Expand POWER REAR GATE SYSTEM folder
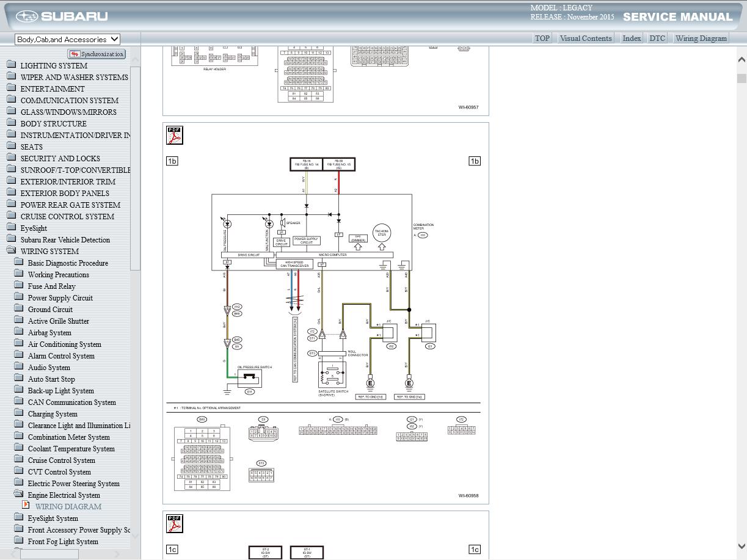Screen dimensions: 747x560 click(12, 204)
